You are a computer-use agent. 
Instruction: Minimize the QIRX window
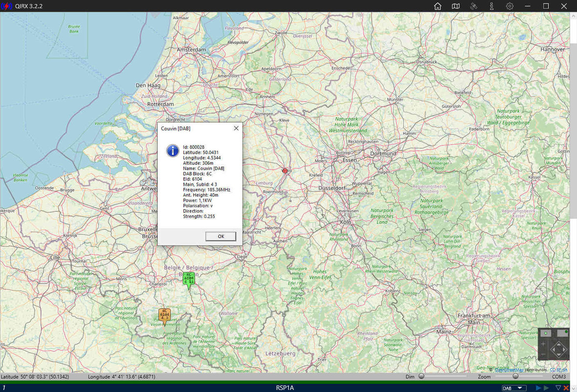(x=528, y=6)
